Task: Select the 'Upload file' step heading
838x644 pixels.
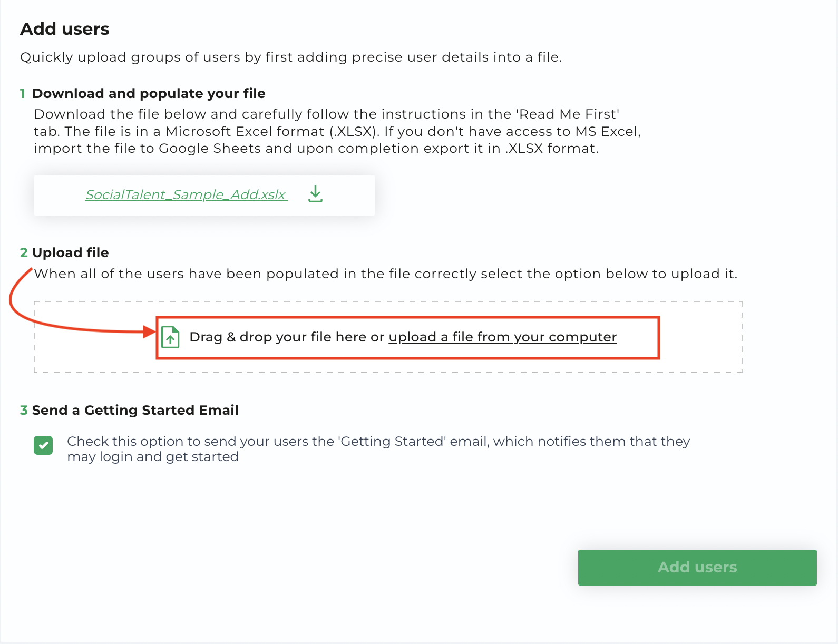Action: click(x=71, y=252)
